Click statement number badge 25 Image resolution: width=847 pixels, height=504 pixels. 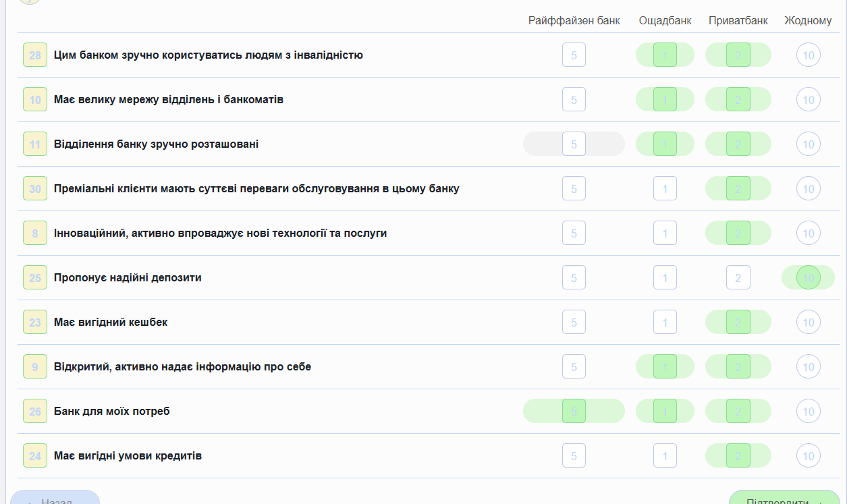[35, 277]
